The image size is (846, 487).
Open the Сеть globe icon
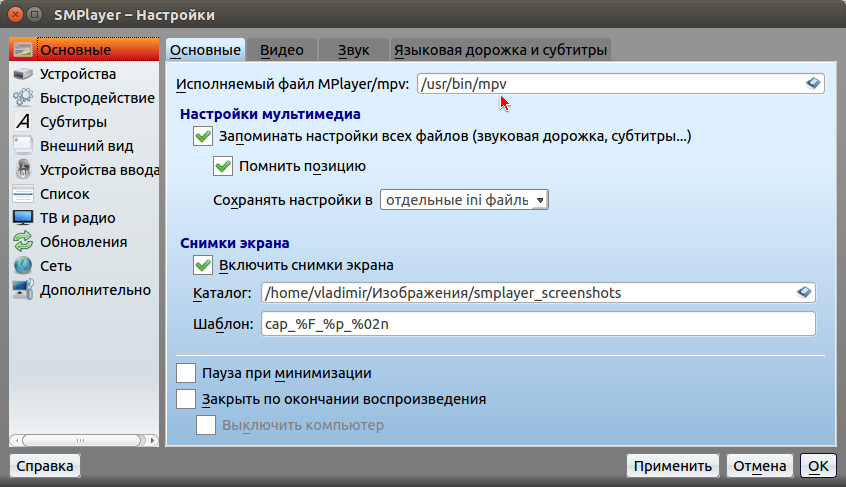(x=23, y=266)
